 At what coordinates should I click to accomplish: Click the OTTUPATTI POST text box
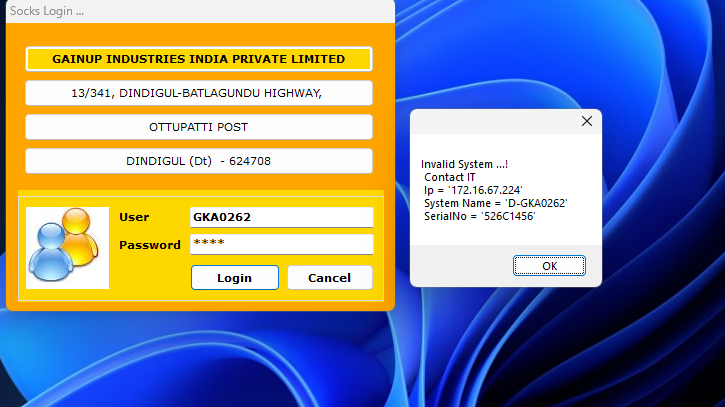click(x=198, y=127)
